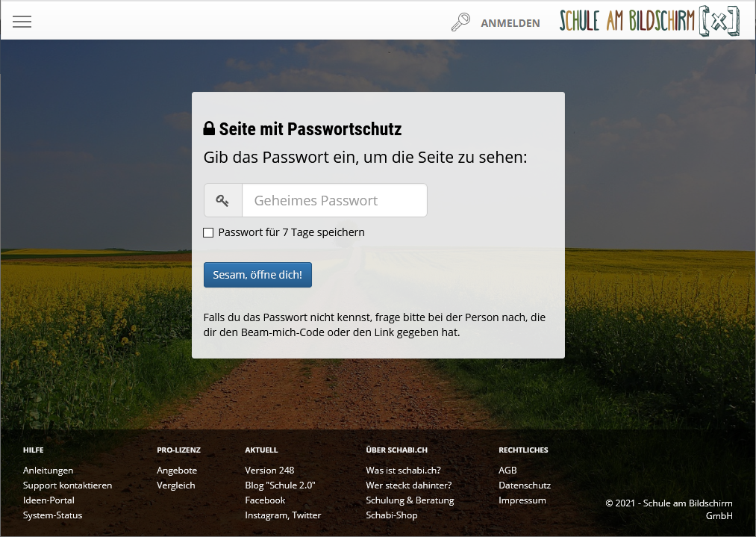Click the Seite mit Passwortschutz heading

coord(310,128)
